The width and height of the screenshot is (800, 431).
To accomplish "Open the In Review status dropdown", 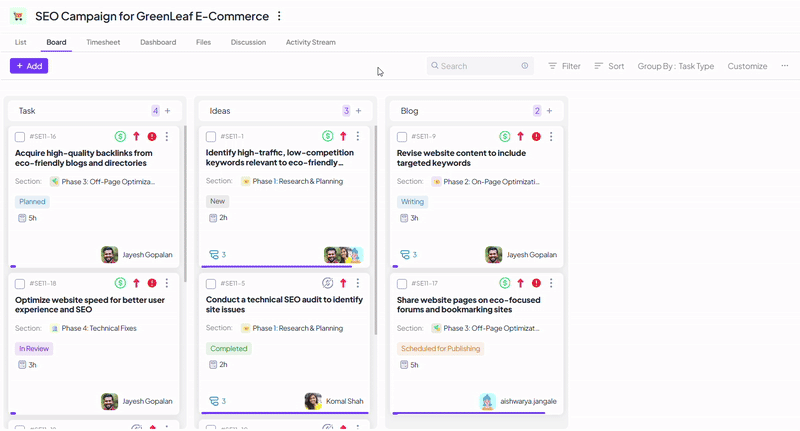I will click(34, 349).
